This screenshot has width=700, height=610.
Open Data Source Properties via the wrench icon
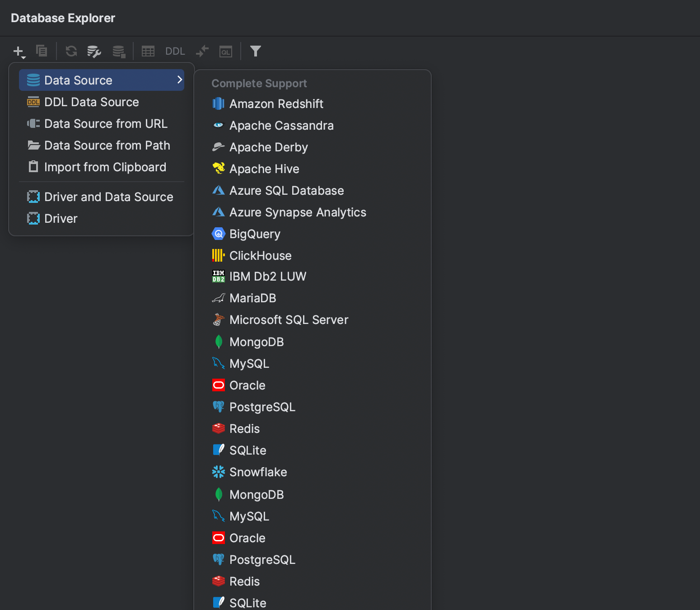(x=94, y=51)
